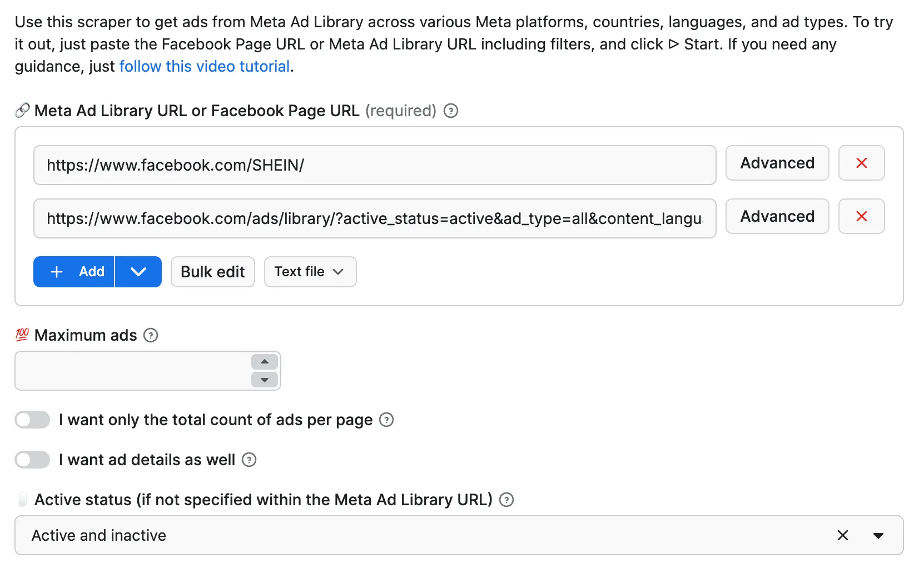The image size is (924, 568).
Task: Click help icon for total count option
Action: (386, 420)
